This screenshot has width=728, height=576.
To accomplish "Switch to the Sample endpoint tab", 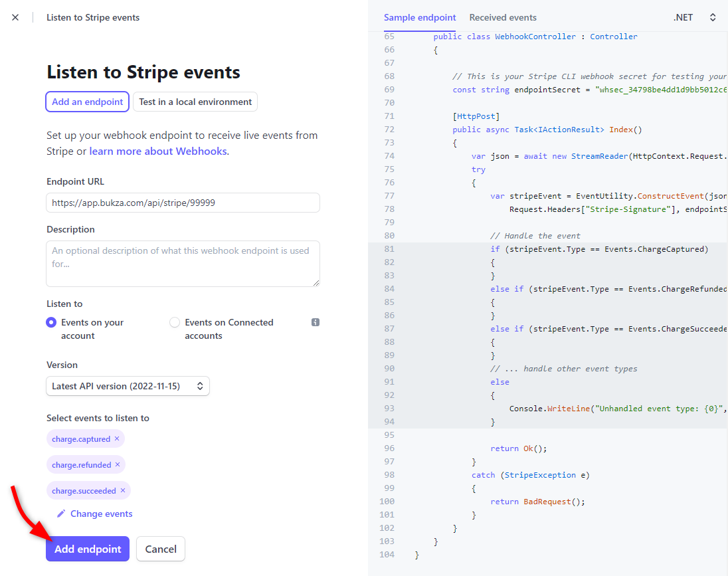I will coord(420,18).
